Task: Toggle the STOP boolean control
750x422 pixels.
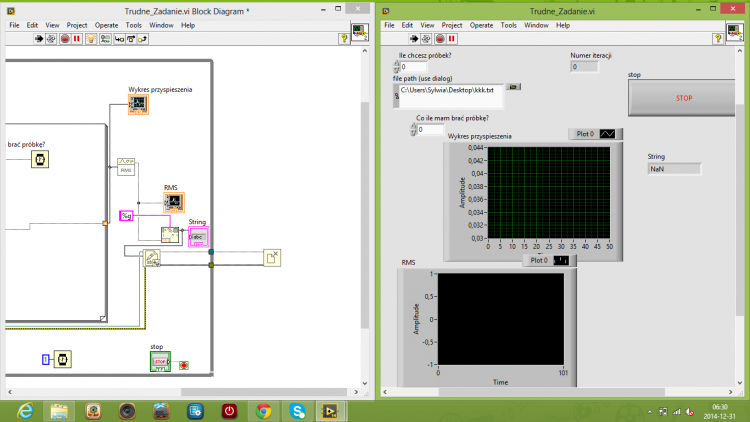Action: (682, 98)
